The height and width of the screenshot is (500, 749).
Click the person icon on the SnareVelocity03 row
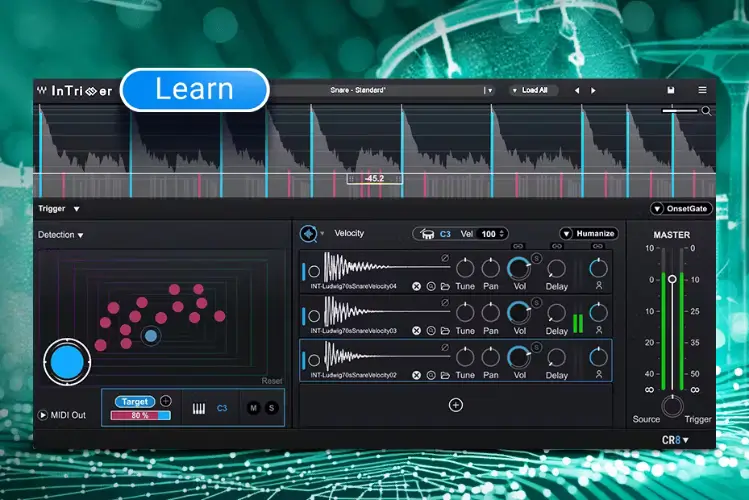coord(599,330)
